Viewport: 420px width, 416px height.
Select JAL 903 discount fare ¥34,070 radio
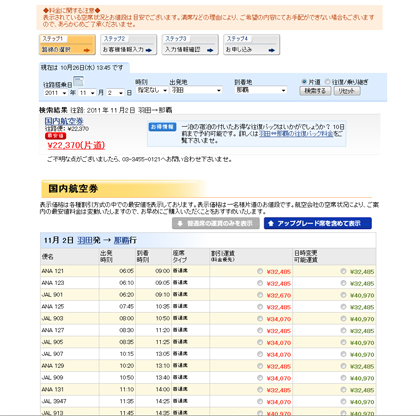260,319
